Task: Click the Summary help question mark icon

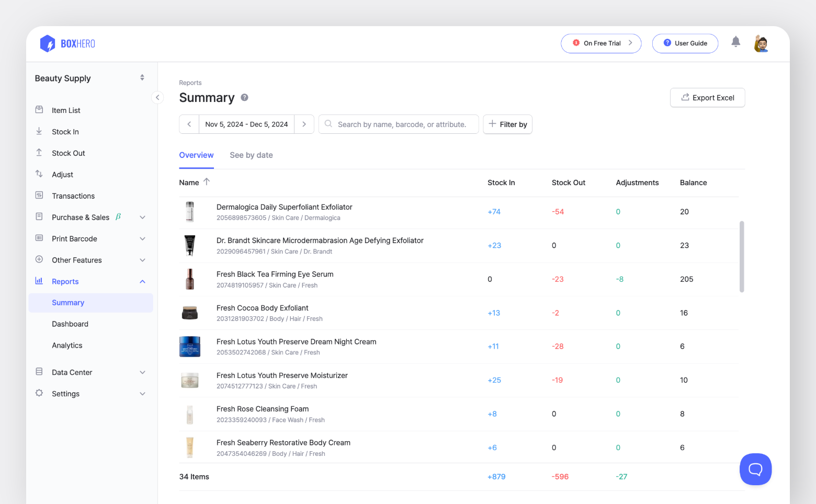Action: (x=244, y=98)
